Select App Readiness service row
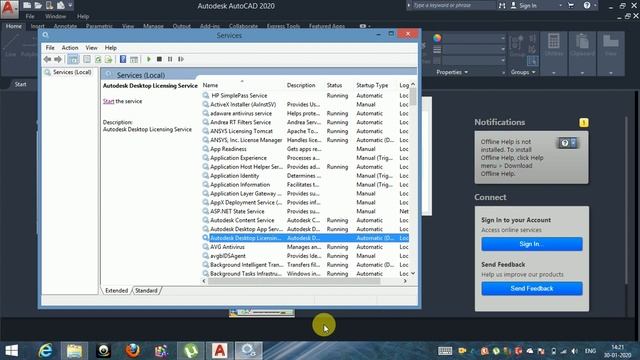 click(x=305, y=149)
